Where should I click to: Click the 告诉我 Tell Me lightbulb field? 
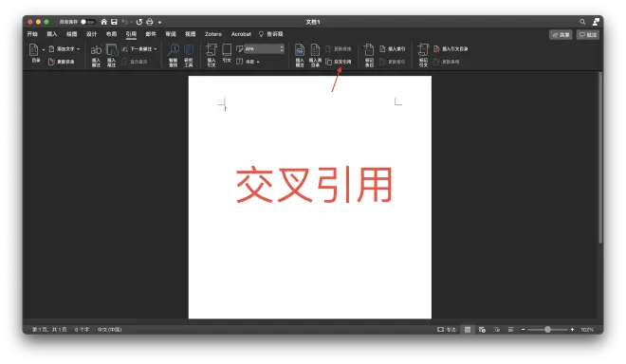coord(271,34)
